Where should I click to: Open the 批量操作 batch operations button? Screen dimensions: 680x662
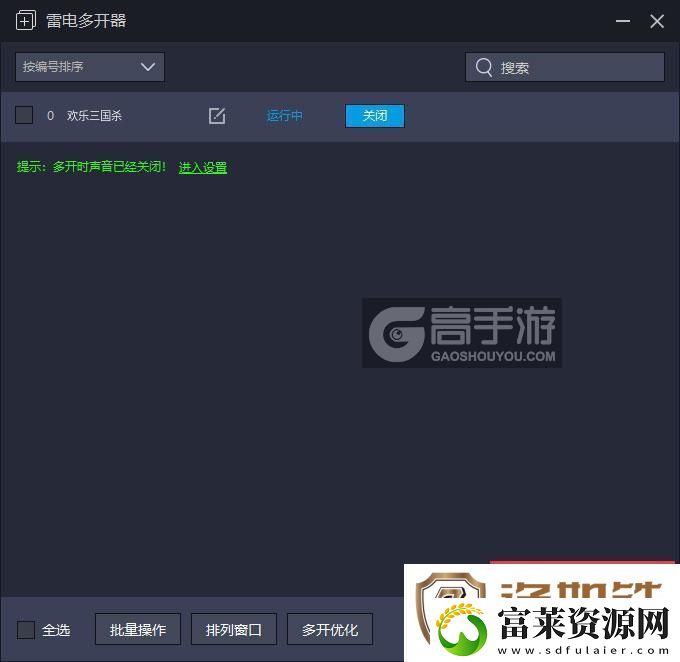click(138, 629)
